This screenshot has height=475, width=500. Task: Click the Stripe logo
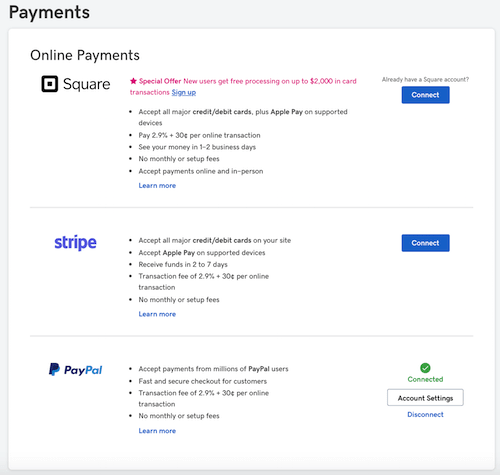click(x=75, y=242)
